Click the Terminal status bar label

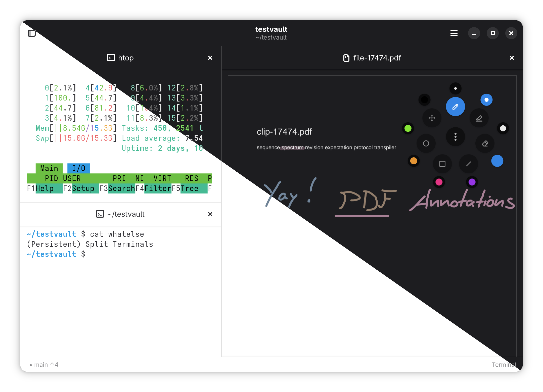pyautogui.click(x=504, y=365)
